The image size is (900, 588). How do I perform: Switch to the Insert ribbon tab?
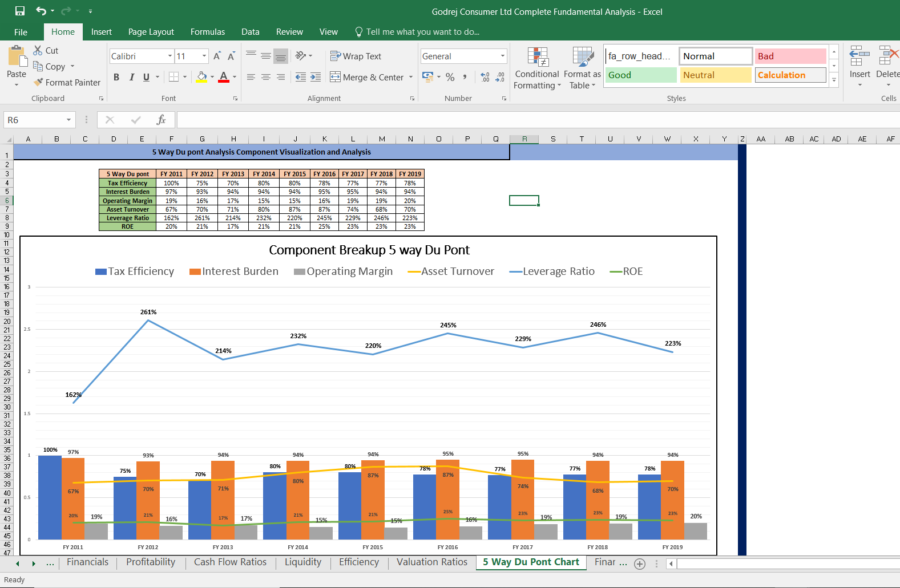tap(102, 32)
